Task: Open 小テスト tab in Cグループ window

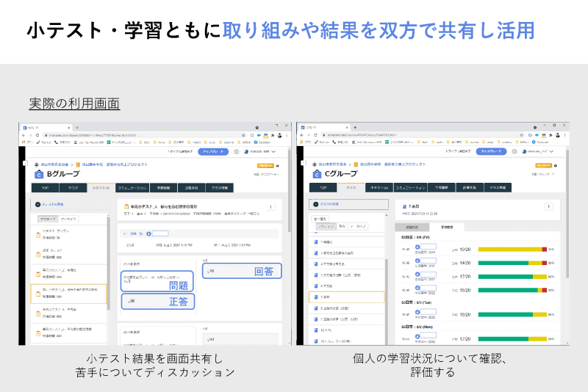Action: point(379,188)
